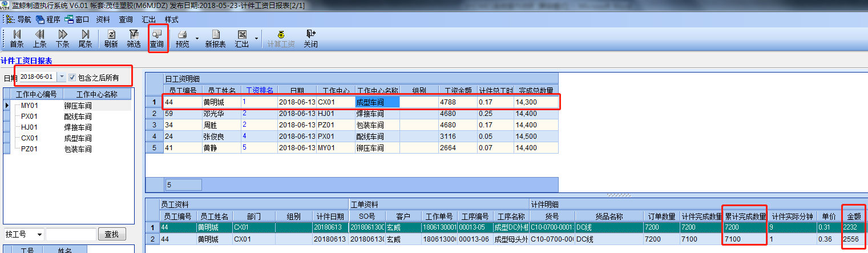This screenshot has width=868, height=253.
Task: Go to the next record (下条)
Action: click(62, 38)
